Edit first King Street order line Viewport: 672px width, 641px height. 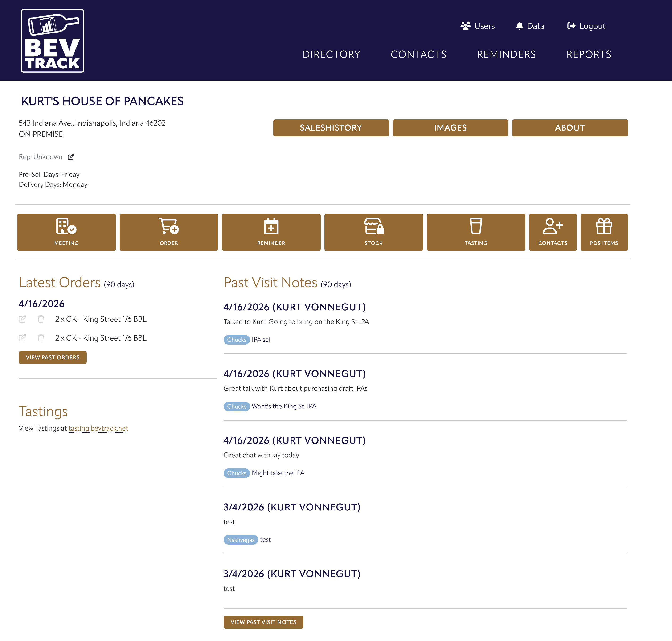(x=23, y=319)
